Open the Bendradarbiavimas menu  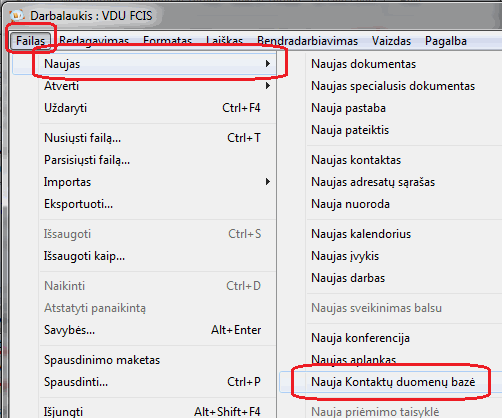tap(307, 41)
